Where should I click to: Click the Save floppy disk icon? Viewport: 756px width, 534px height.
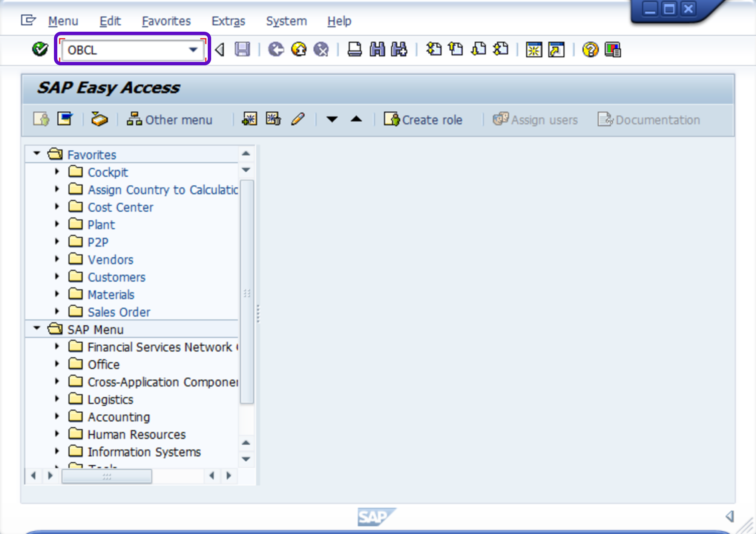[242, 49]
